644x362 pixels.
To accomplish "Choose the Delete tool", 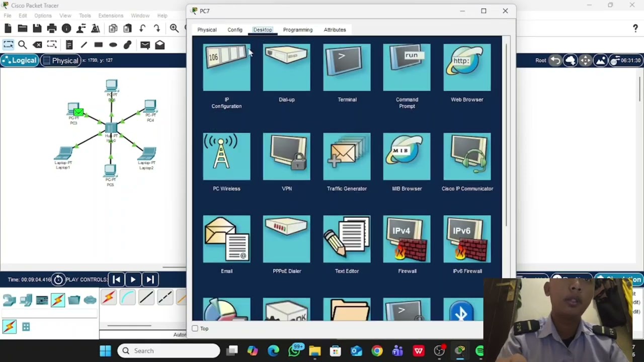I will (x=37, y=45).
